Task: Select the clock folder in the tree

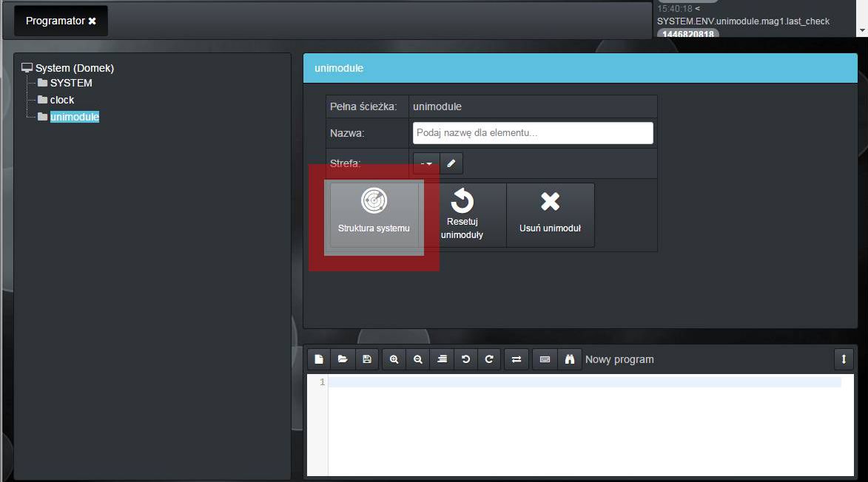Action: [x=62, y=100]
